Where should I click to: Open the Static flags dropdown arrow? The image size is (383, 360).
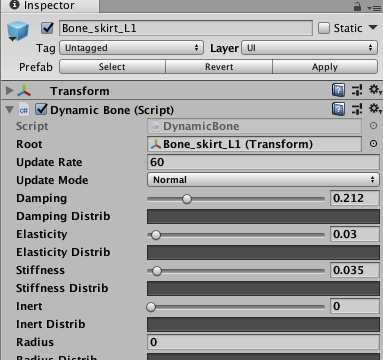coord(373,27)
